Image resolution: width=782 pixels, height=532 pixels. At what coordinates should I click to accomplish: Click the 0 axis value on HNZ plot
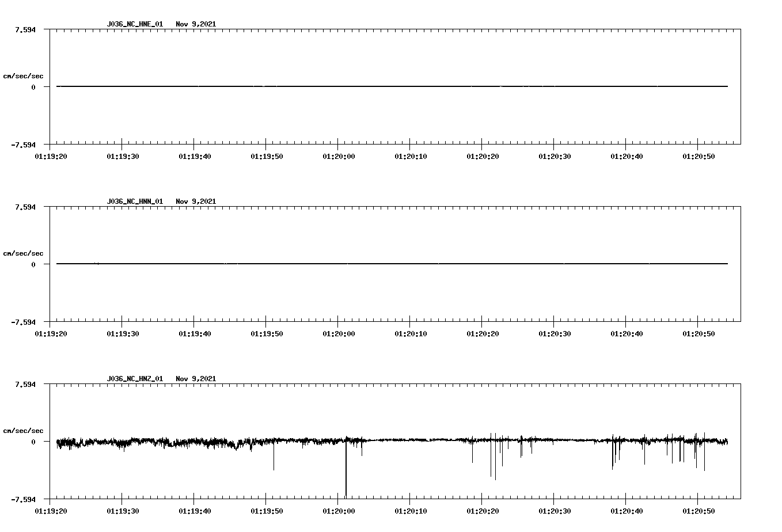(x=33, y=442)
